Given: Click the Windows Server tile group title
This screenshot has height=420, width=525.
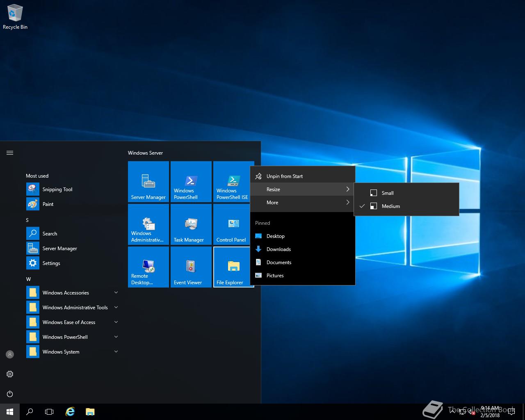Looking at the screenshot, I should (x=145, y=153).
